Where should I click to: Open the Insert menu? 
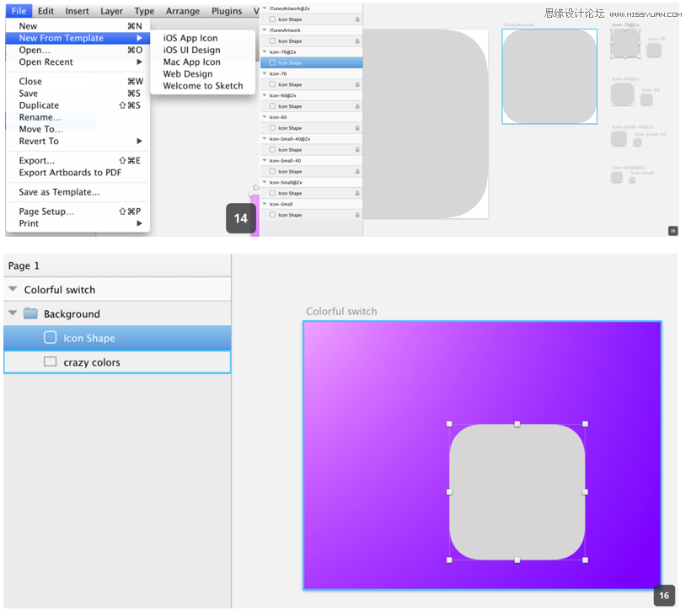(x=78, y=11)
